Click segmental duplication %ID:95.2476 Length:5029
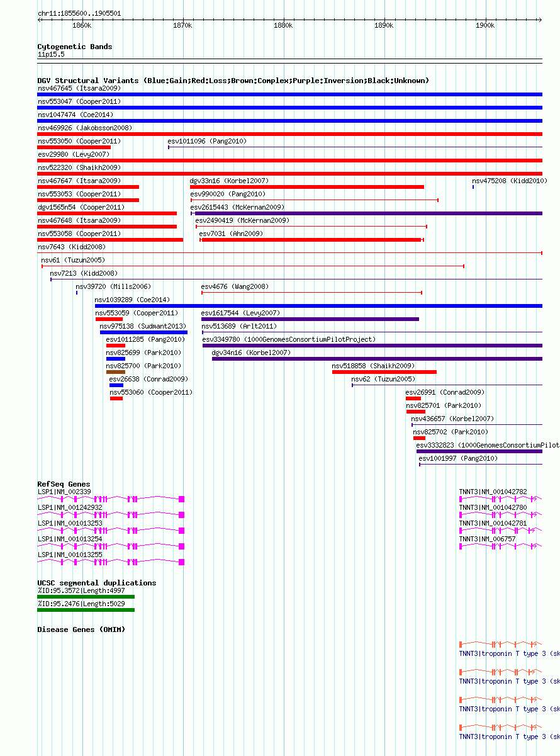560x756 pixels. [x=86, y=610]
